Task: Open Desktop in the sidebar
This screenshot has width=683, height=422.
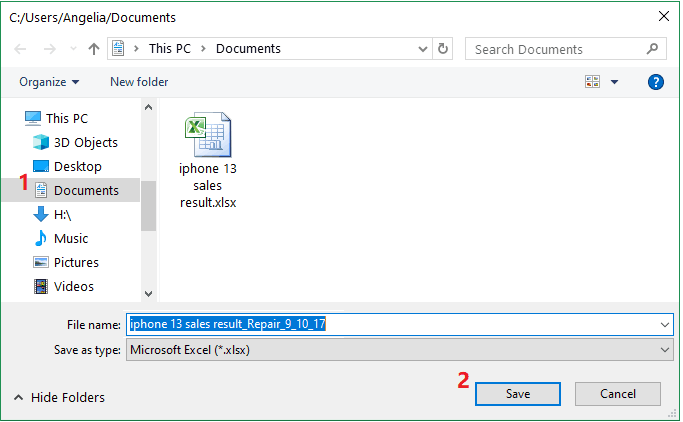Action: click(x=78, y=166)
